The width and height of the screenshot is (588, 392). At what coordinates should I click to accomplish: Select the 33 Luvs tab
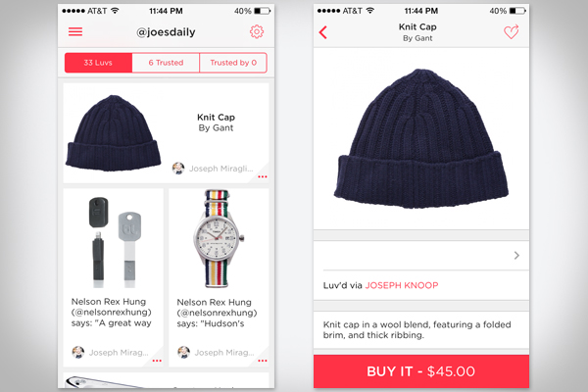click(x=98, y=63)
